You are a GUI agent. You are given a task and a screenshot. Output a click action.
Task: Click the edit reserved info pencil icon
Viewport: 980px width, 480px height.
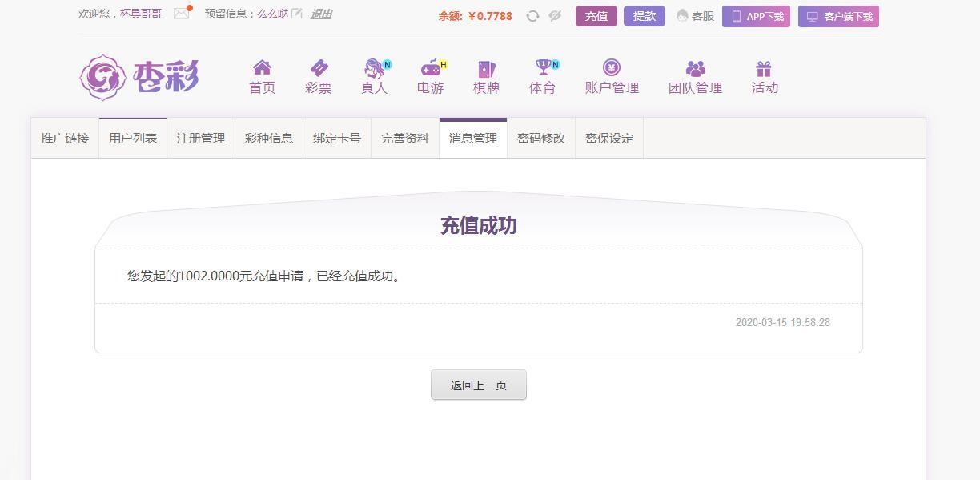coord(297,14)
